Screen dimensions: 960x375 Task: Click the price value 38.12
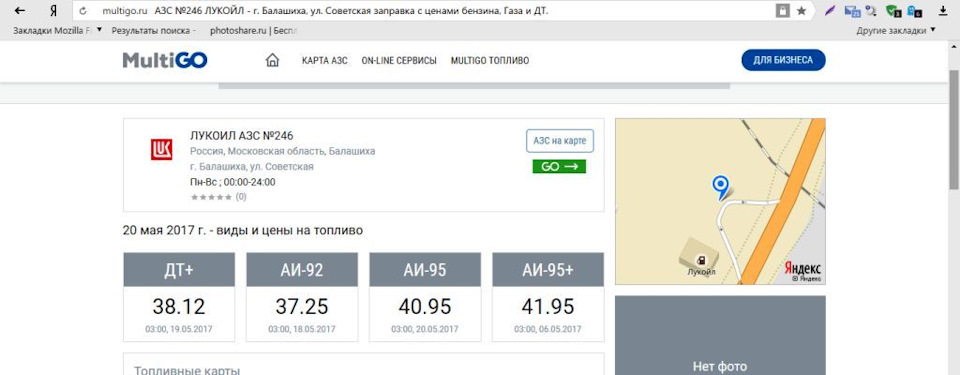(179, 306)
